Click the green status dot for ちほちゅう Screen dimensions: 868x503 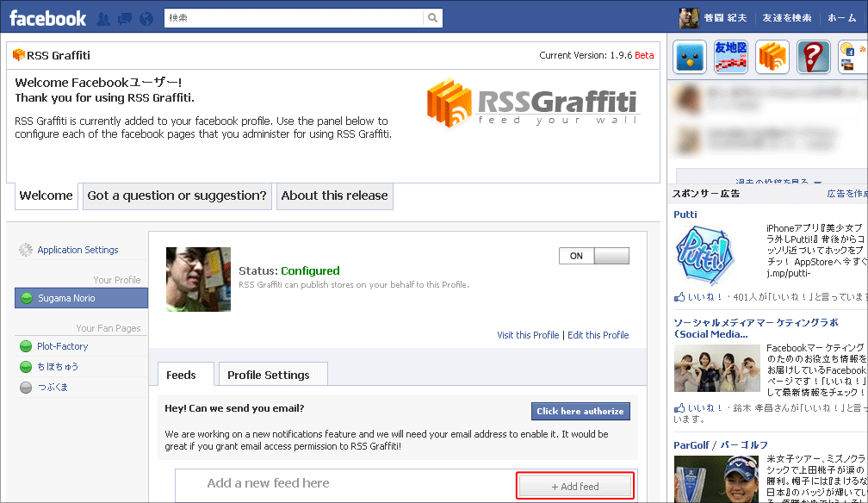click(26, 367)
